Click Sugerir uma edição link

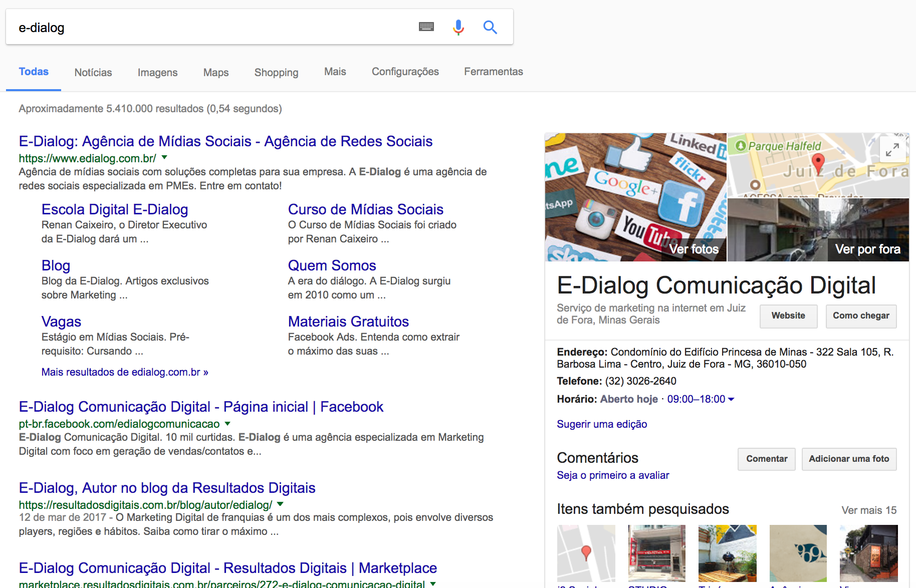point(602,424)
